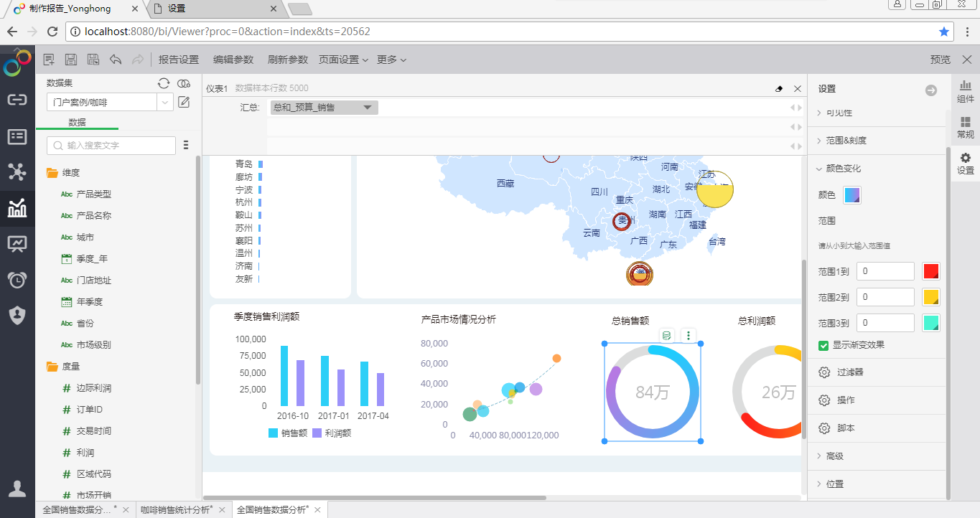980x518 pixels.
Task: Click the 输入搜索文字 search field
Action: [x=111, y=146]
